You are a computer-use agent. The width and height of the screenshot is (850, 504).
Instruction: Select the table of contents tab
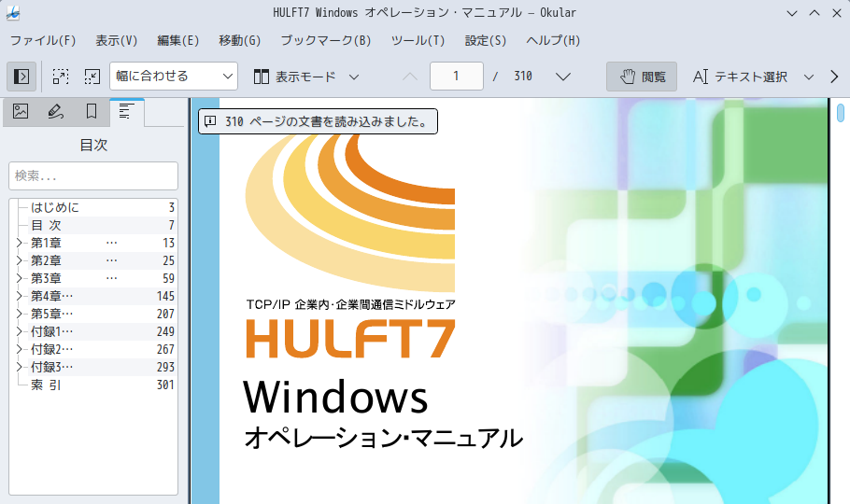pos(126,112)
